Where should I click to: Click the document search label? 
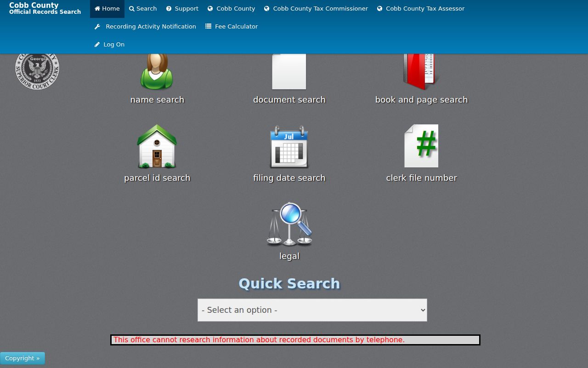pos(289,100)
